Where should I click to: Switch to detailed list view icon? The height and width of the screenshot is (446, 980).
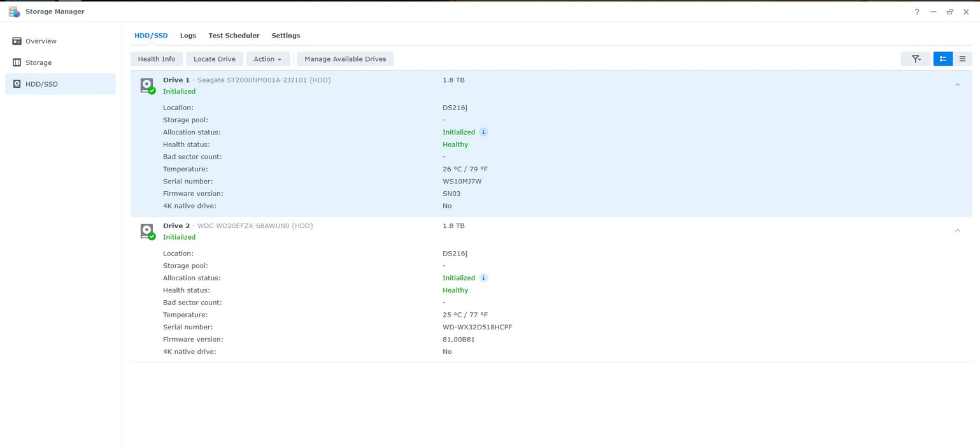pos(943,59)
